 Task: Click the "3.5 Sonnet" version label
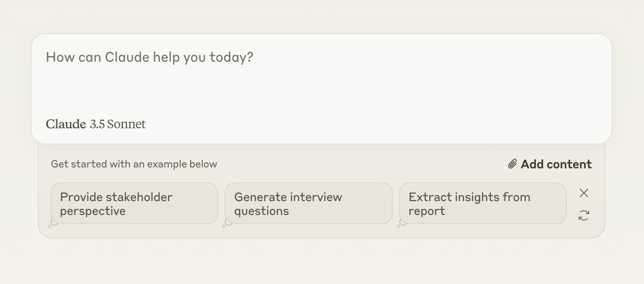118,124
